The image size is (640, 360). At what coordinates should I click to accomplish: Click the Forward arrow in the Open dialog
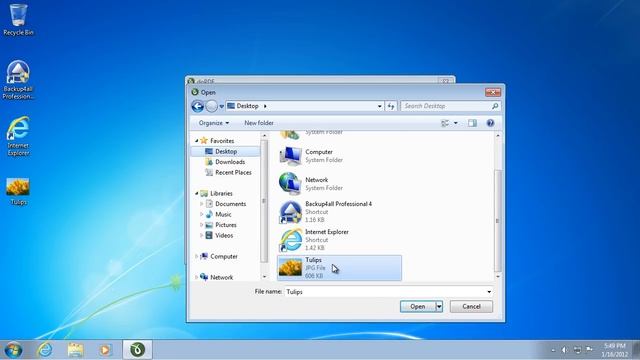[211, 106]
